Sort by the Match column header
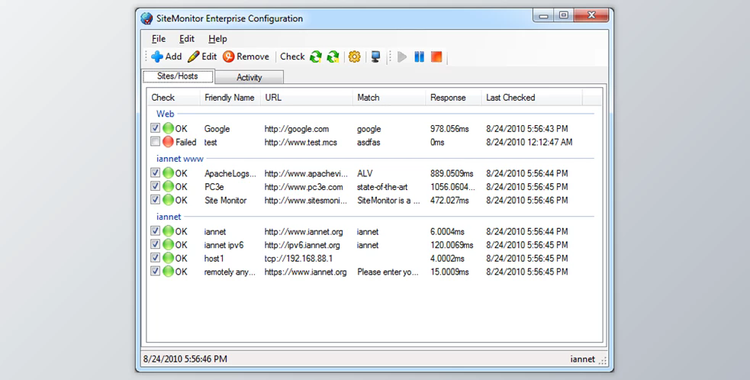750x380 pixels. (x=389, y=98)
